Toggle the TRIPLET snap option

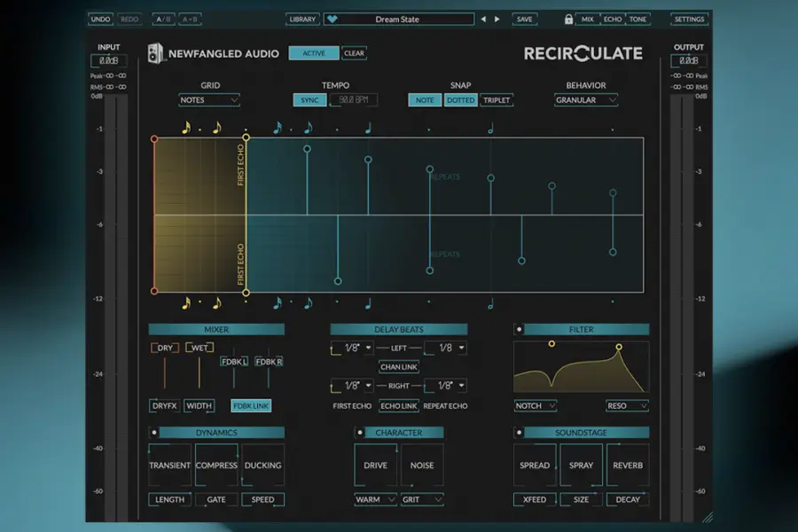pos(497,100)
